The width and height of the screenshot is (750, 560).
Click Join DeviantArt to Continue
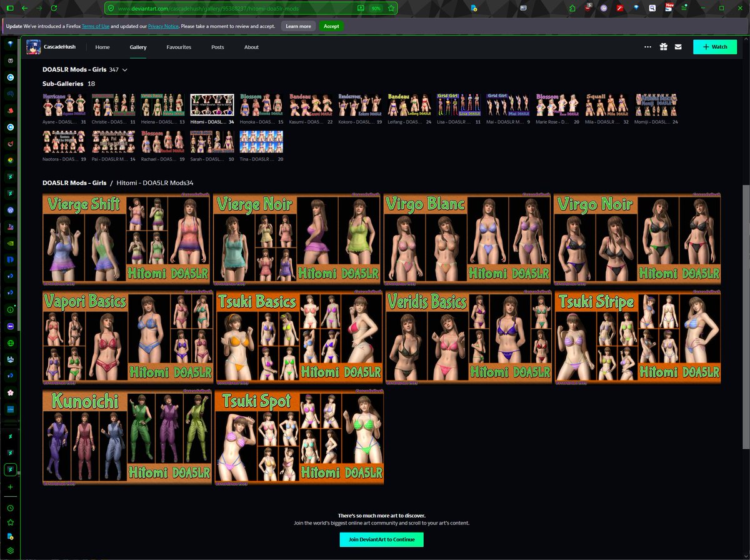click(381, 539)
